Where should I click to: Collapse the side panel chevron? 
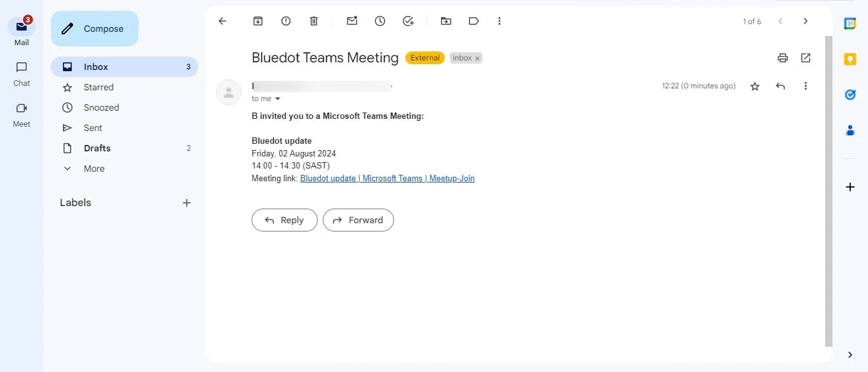tap(850, 355)
